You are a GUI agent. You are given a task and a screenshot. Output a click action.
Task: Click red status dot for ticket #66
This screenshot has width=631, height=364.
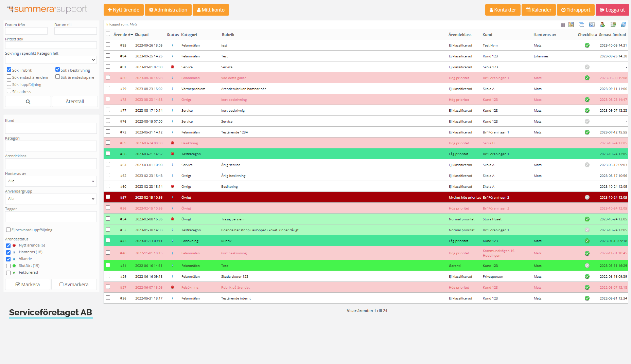pos(173,154)
